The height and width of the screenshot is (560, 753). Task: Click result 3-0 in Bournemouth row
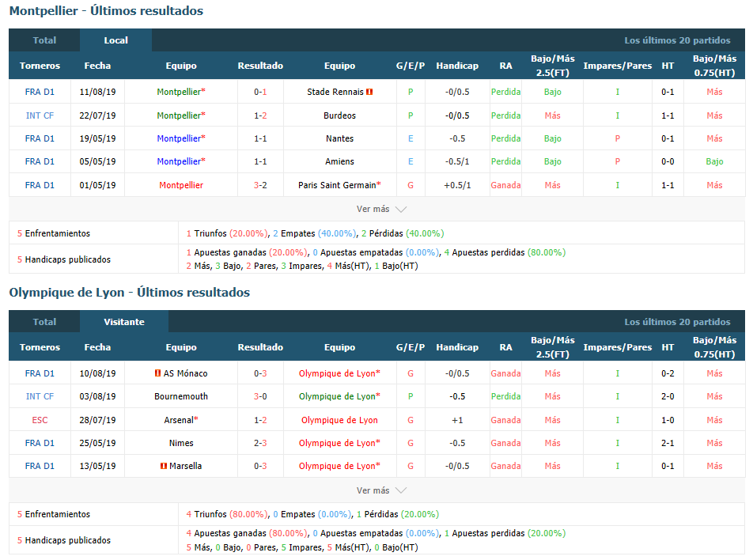(260, 396)
